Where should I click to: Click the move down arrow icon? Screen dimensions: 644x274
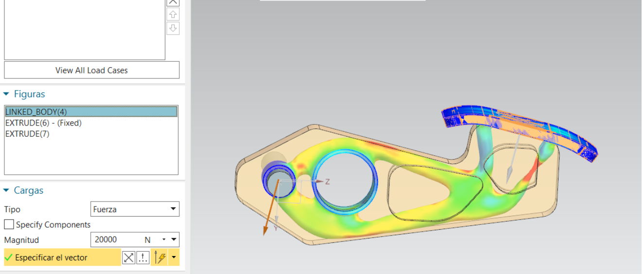tap(173, 28)
